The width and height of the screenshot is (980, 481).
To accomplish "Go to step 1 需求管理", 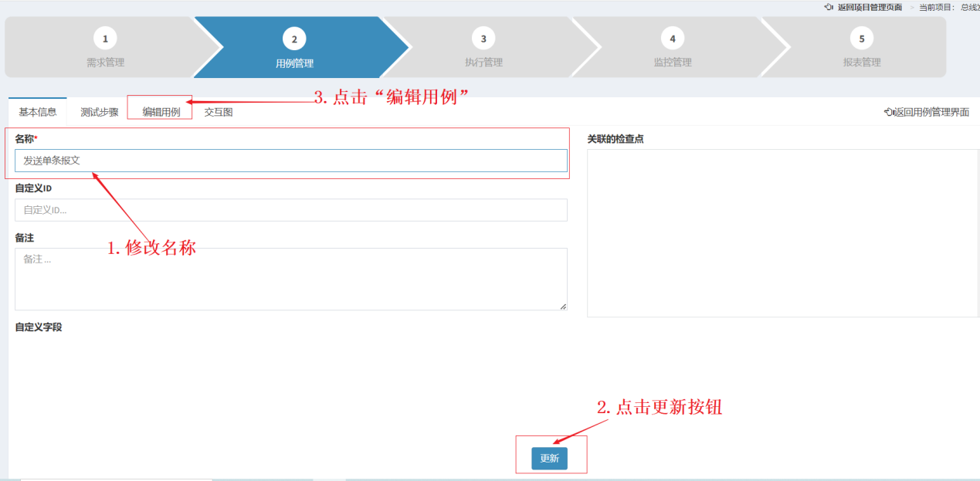I will click(x=105, y=48).
